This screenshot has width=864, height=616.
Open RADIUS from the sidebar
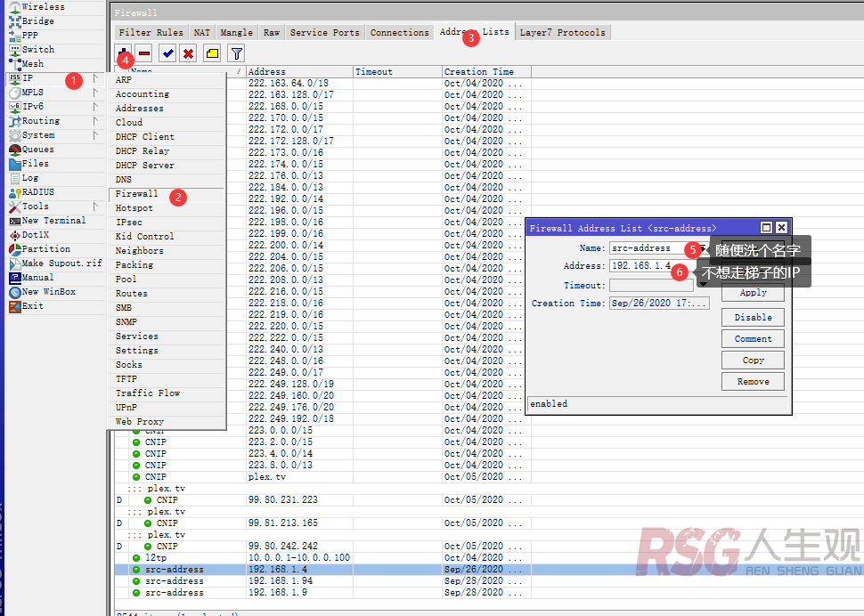click(x=31, y=192)
